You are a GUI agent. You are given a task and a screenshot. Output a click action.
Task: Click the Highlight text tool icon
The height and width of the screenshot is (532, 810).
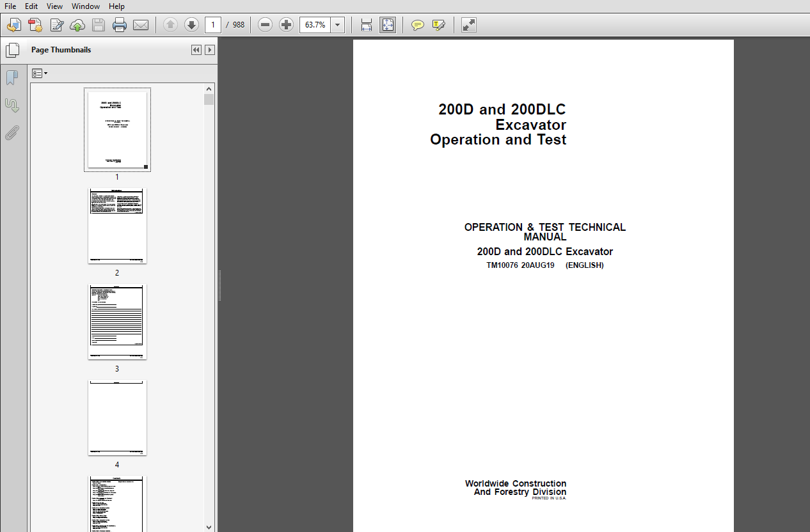coord(438,25)
